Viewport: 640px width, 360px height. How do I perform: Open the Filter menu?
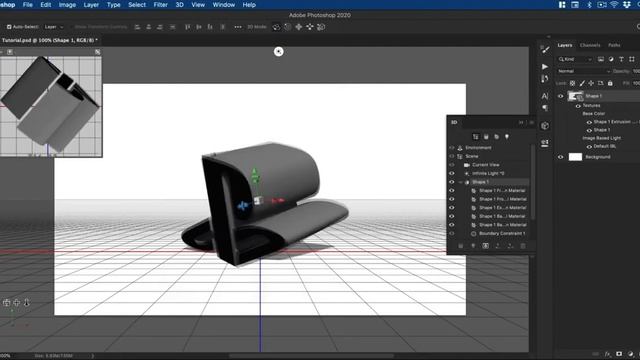[160, 5]
